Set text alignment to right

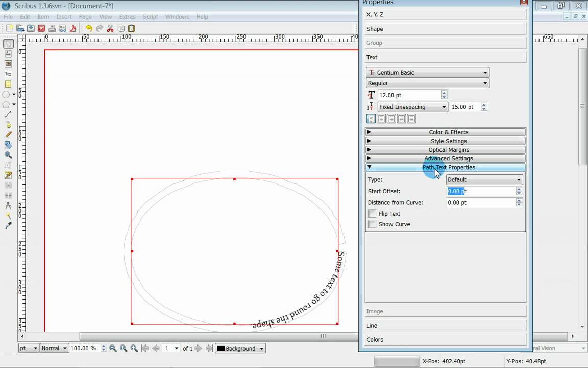tap(391, 119)
